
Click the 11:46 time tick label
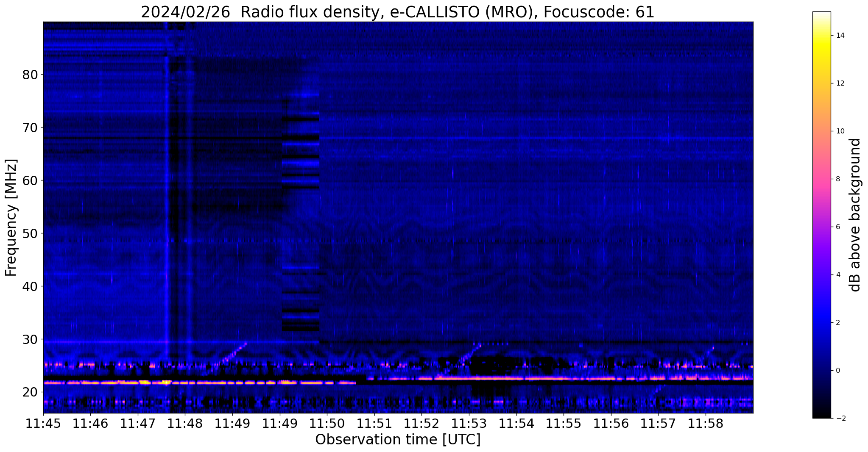coord(90,423)
